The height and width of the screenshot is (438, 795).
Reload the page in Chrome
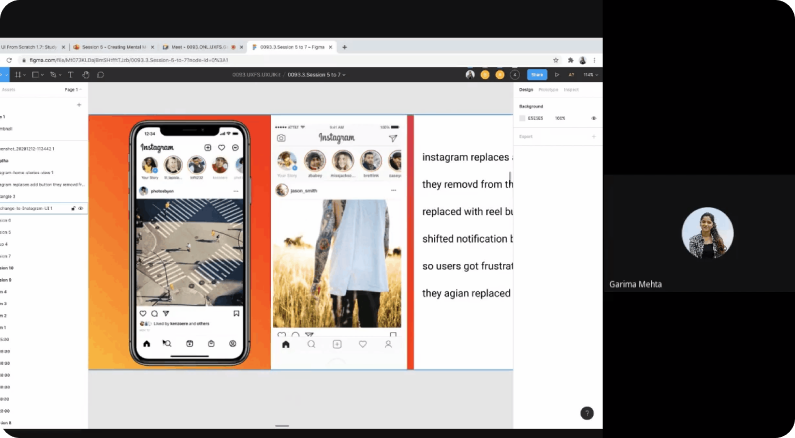[9, 60]
